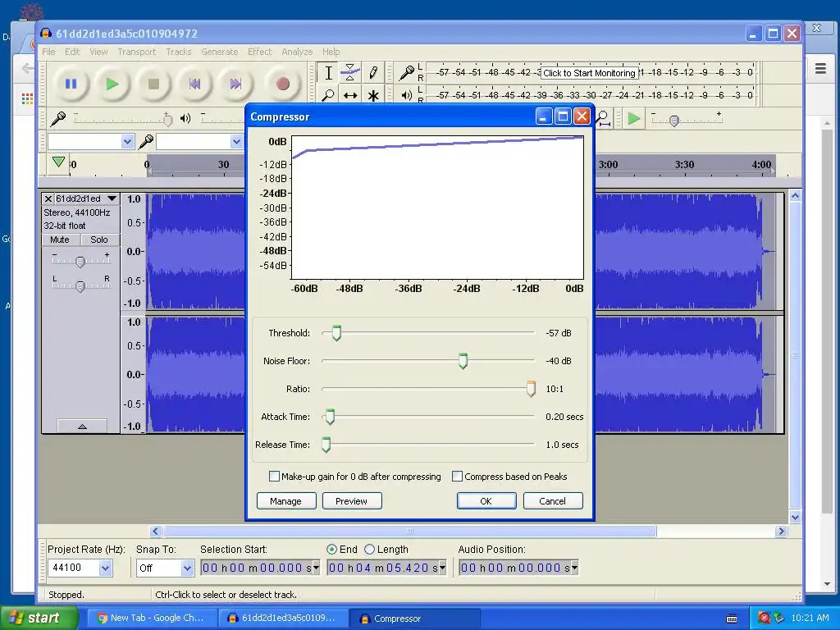
Task: Select the Time Shift arrows tool
Action: tap(350, 95)
